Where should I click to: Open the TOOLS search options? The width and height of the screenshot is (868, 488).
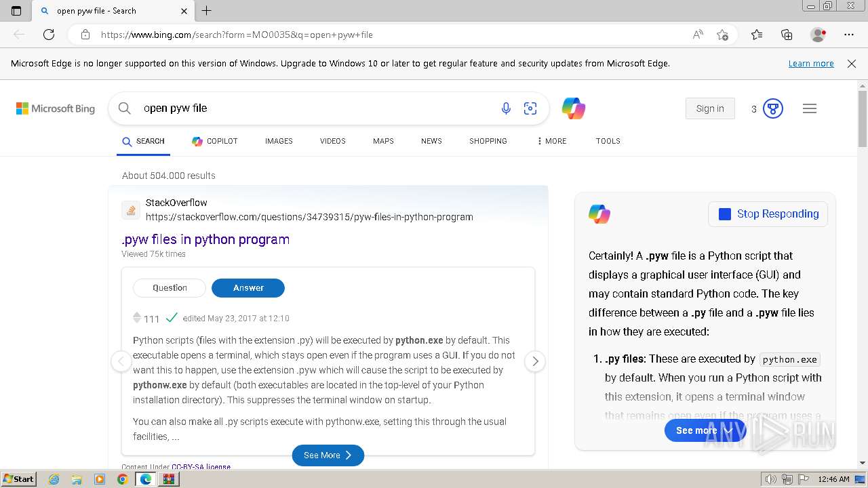coord(608,141)
